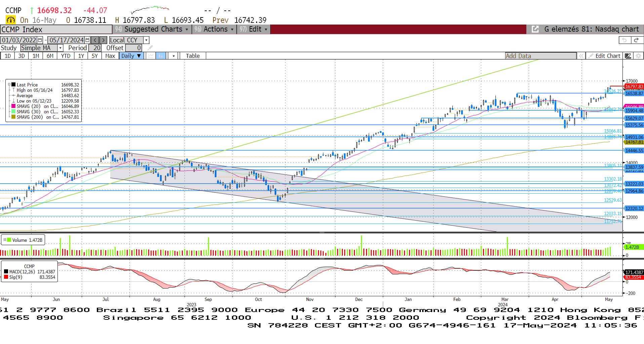
Task: Collapse the Volume legend box
Action: pyautogui.click(x=5, y=240)
